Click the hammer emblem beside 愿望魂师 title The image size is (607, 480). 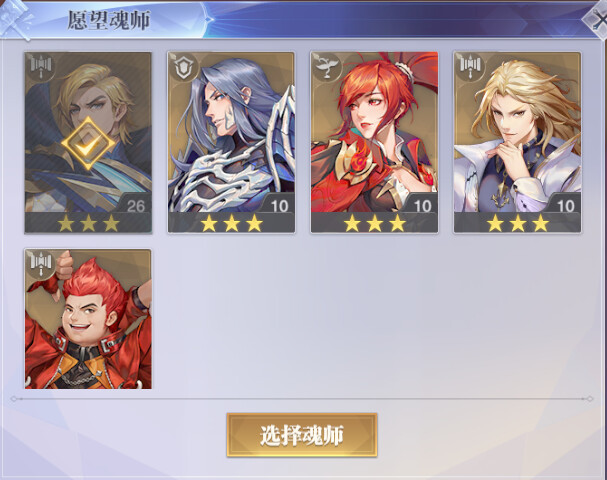coord(15,19)
